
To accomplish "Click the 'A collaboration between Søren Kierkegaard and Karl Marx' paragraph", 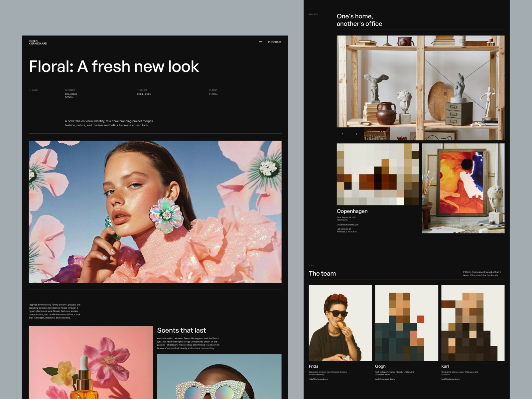I will tap(188, 343).
